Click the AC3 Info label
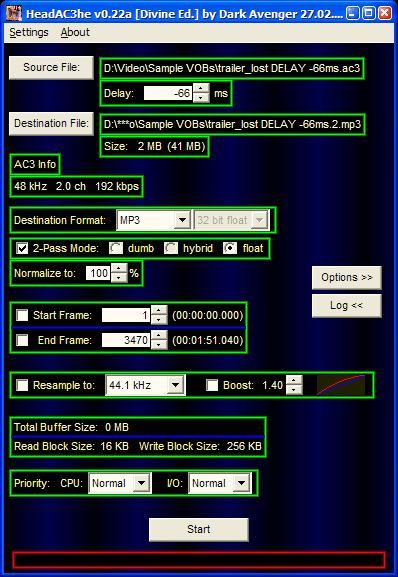 point(35,164)
